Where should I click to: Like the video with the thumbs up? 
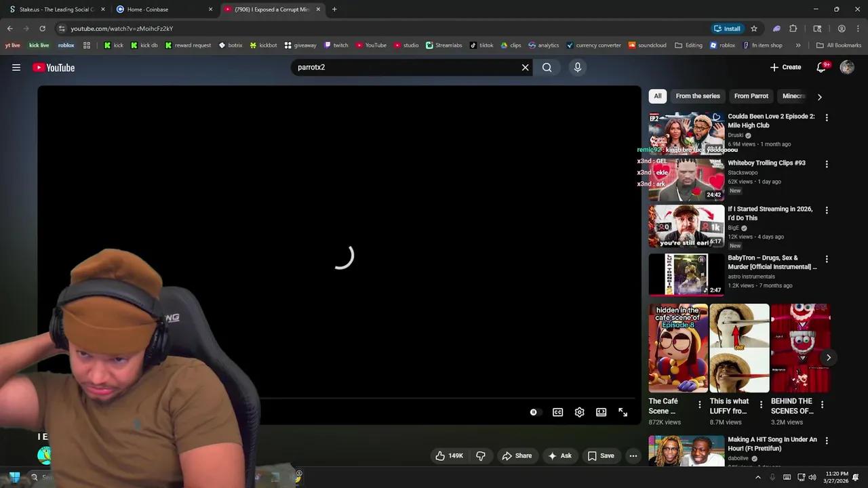[x=441, y=455]
